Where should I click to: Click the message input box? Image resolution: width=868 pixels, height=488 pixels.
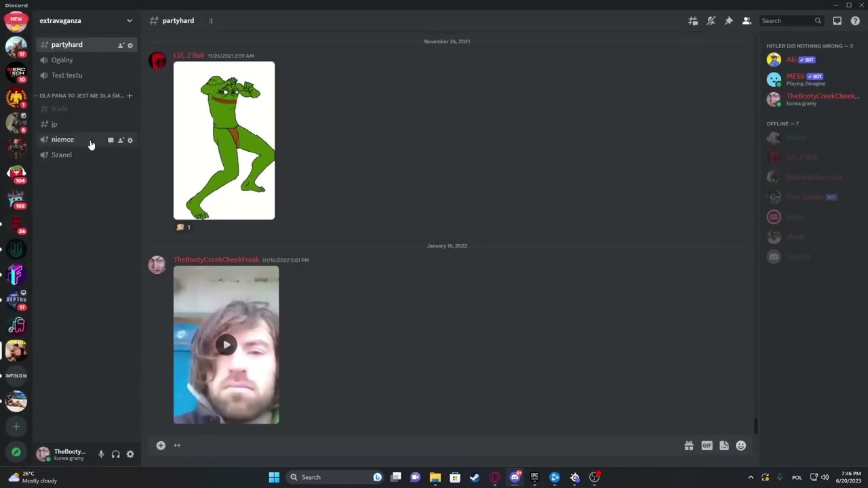(426, 445)
